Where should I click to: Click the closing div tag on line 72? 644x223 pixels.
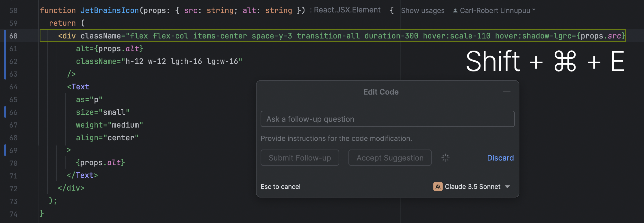click(x=71, y=188)
